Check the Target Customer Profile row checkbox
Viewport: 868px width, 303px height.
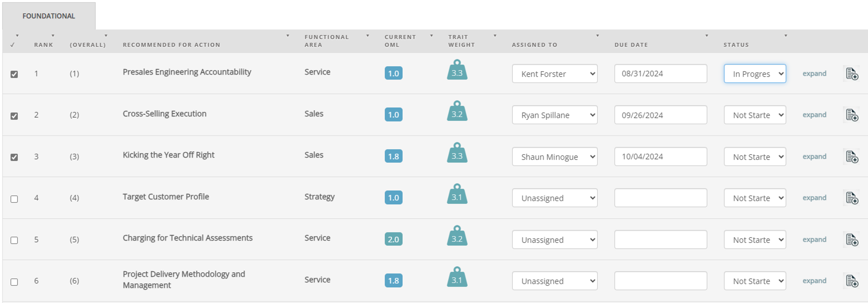coord(14,199)
